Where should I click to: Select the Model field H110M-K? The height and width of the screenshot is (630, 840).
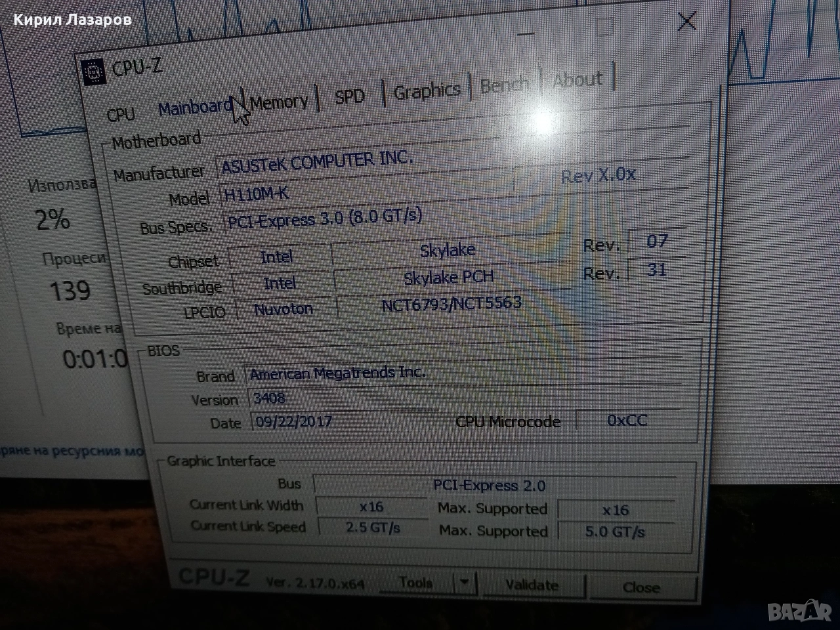[x=361, y=192]
